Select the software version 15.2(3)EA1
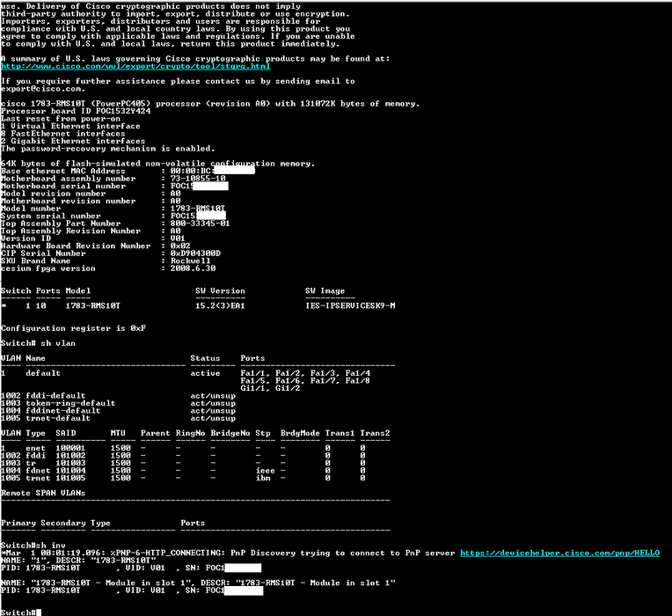This screenshot has width=672, height=616. [x=220, y=306]
